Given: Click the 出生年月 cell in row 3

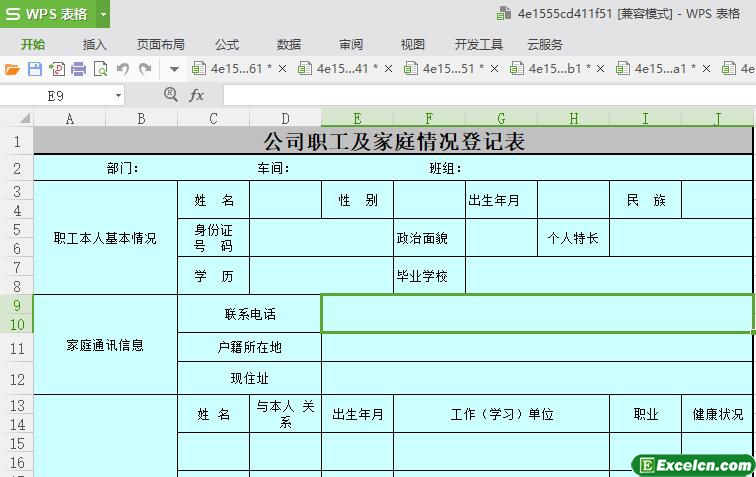Looking at the screenshot, I should [x=501, y=200].
